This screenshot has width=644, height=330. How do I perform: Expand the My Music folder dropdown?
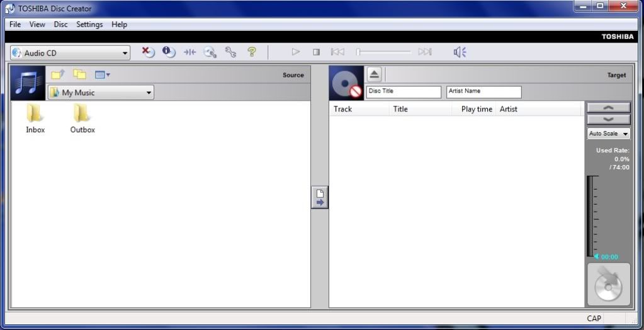101,93
